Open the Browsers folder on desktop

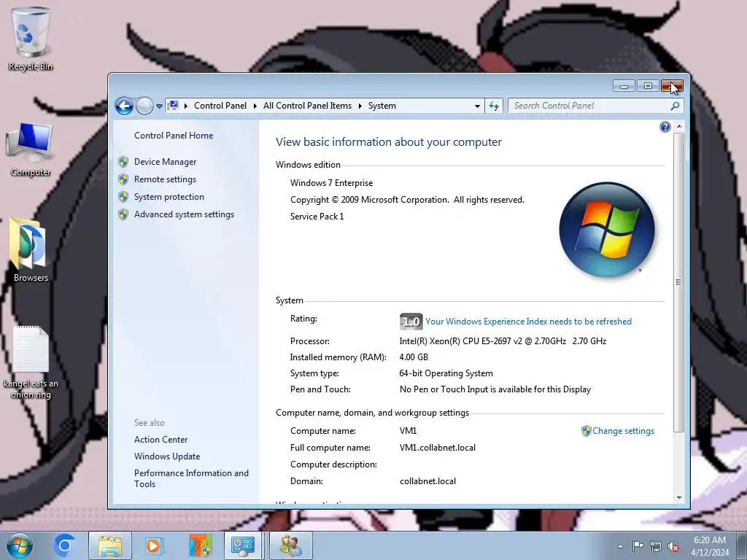pos(31,250)
